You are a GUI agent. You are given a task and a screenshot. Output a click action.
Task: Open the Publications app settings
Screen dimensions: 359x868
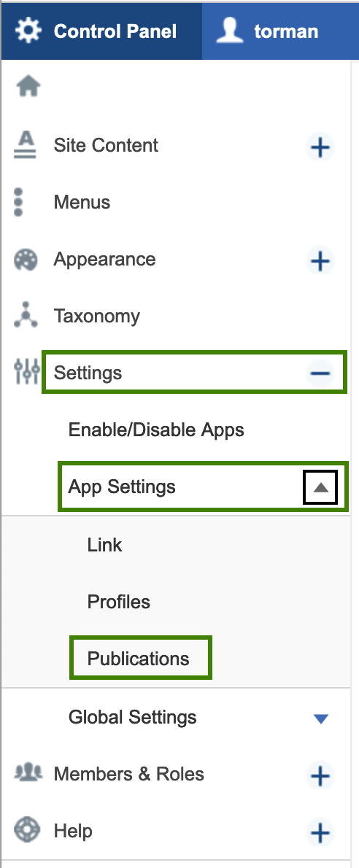coord(139,659)
